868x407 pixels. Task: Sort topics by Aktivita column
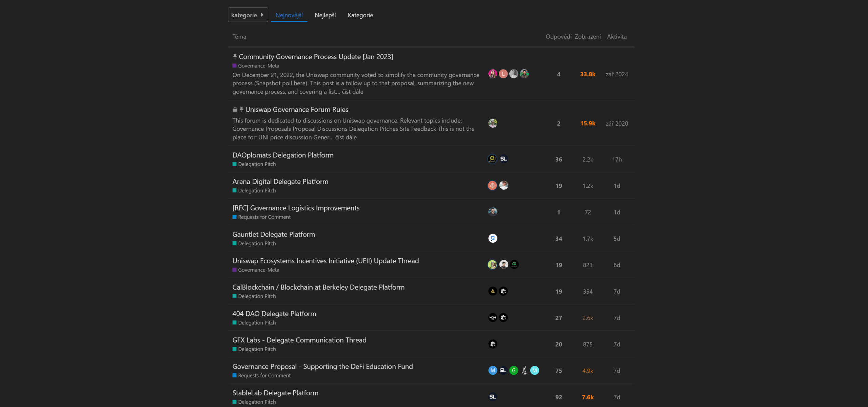click(617, 37)
